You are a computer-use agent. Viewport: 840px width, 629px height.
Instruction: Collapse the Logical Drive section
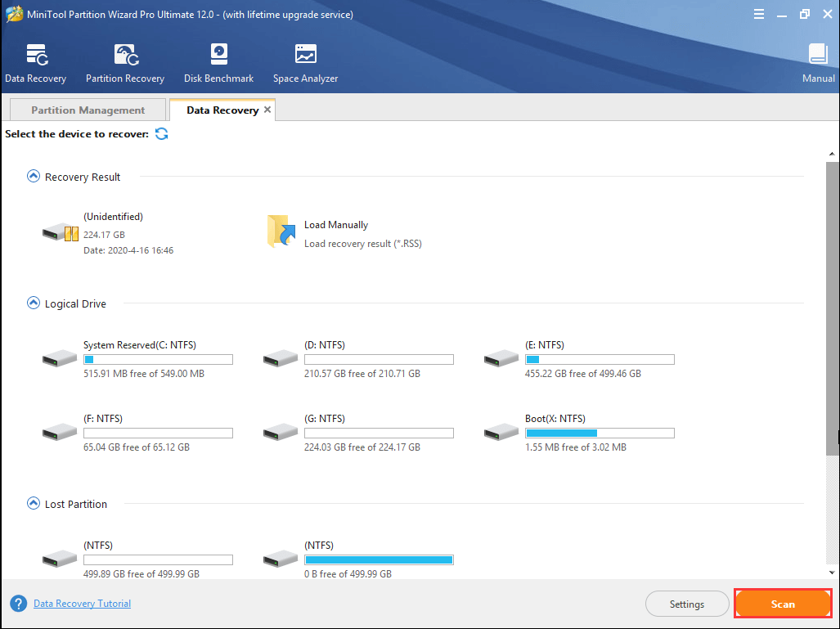point(34,303)
